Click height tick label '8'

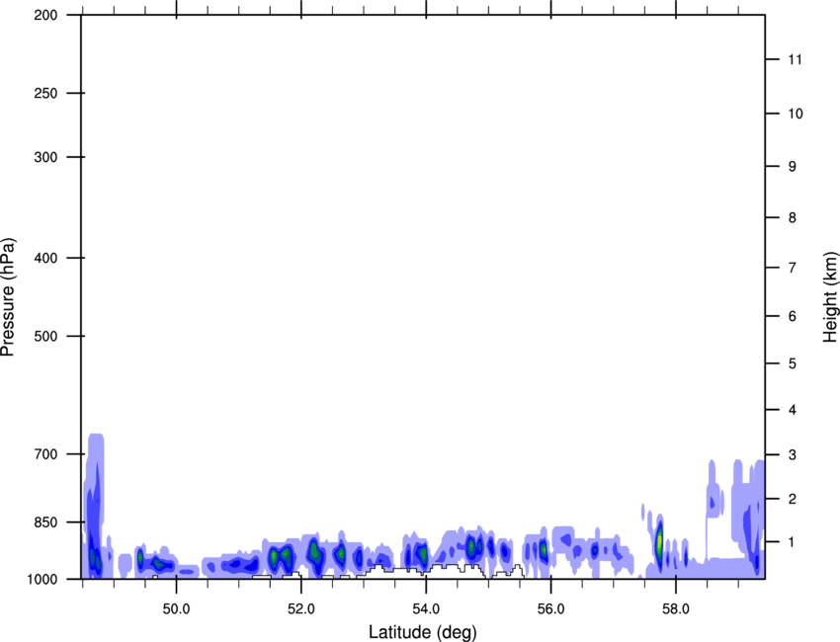(793, 217)
